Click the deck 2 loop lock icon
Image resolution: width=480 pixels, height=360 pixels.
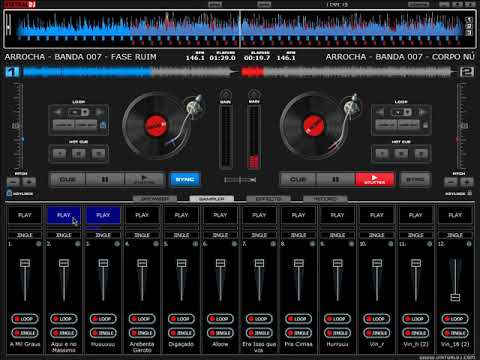(x=425, y=125)
